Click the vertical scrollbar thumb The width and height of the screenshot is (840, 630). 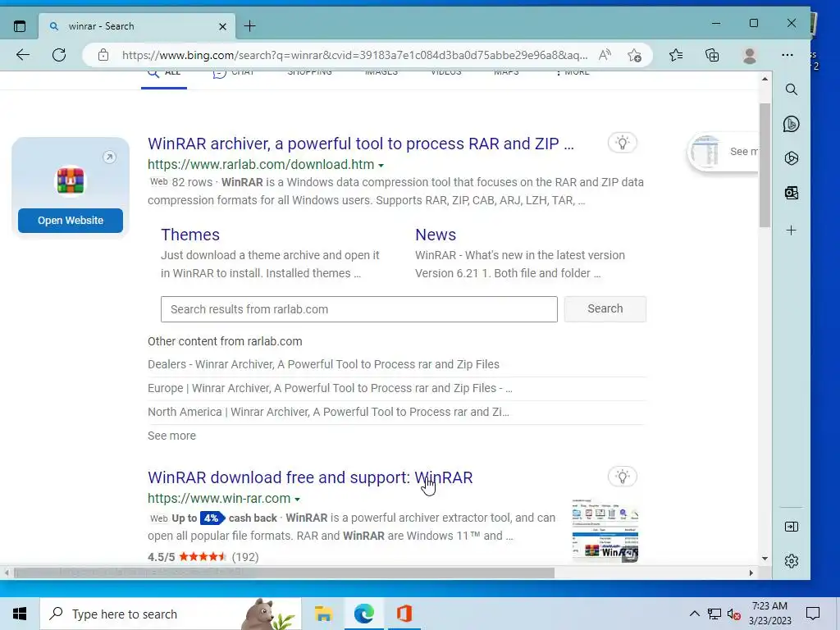coord(765,165)
